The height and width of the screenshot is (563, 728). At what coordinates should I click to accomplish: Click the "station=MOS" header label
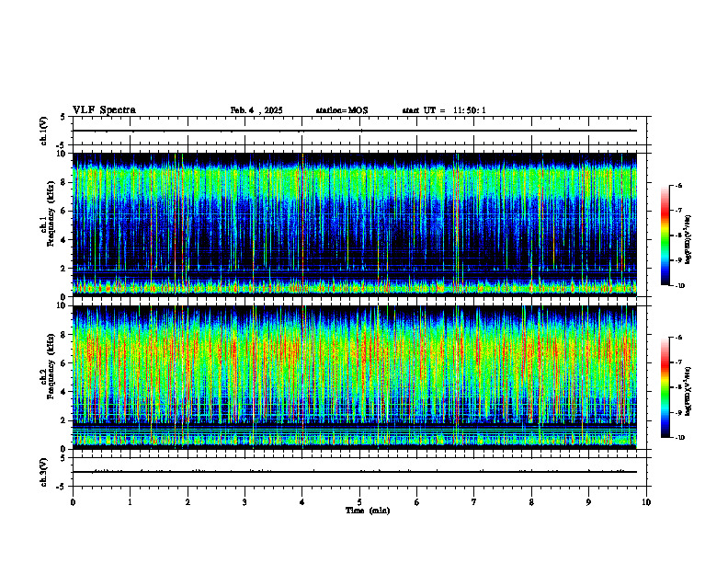[x=342, y=110]
